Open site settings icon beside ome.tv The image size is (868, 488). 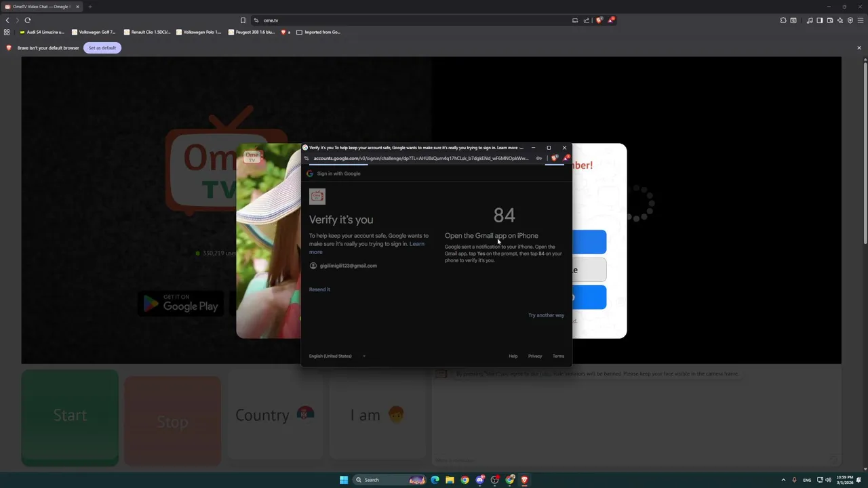click(x=256, y=20)
